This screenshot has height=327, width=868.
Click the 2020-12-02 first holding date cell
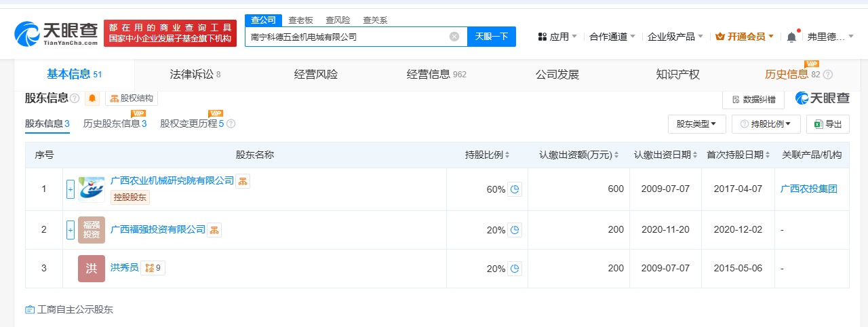[738, 230]
